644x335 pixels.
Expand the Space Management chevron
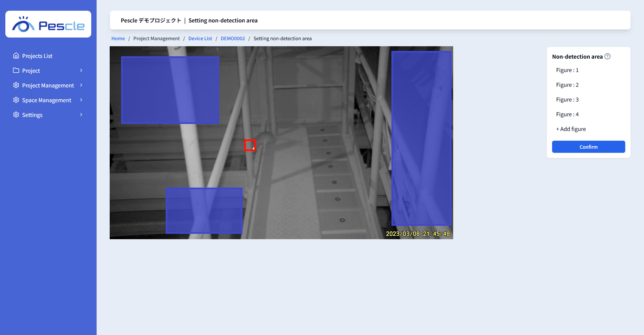coord(81,100)
